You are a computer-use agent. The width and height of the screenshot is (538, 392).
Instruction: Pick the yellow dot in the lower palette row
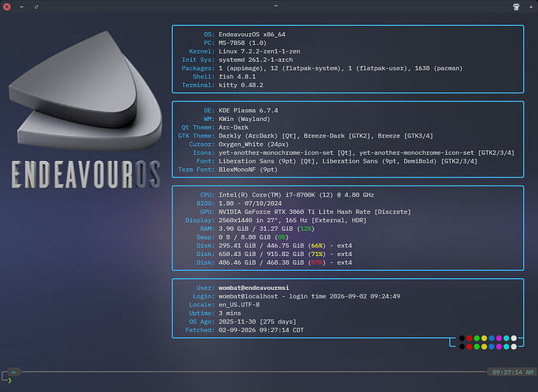pyautogui.click(x=485, y=346)
